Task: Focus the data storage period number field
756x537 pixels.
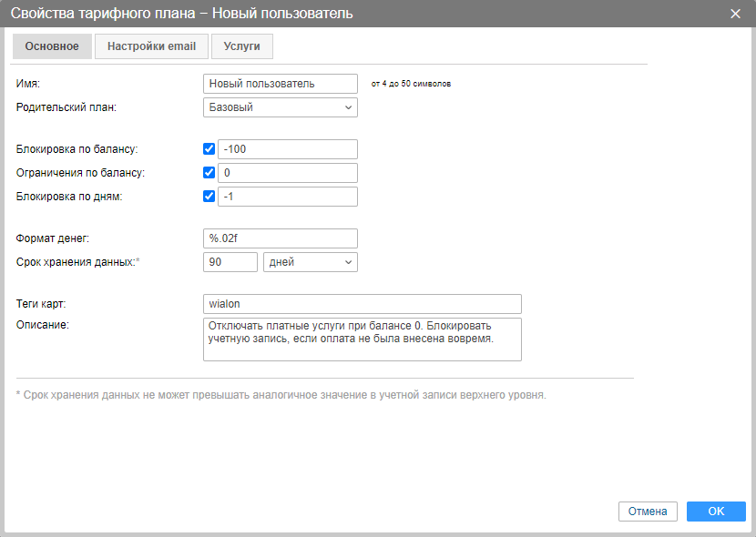Action: (x=230, y=262)
